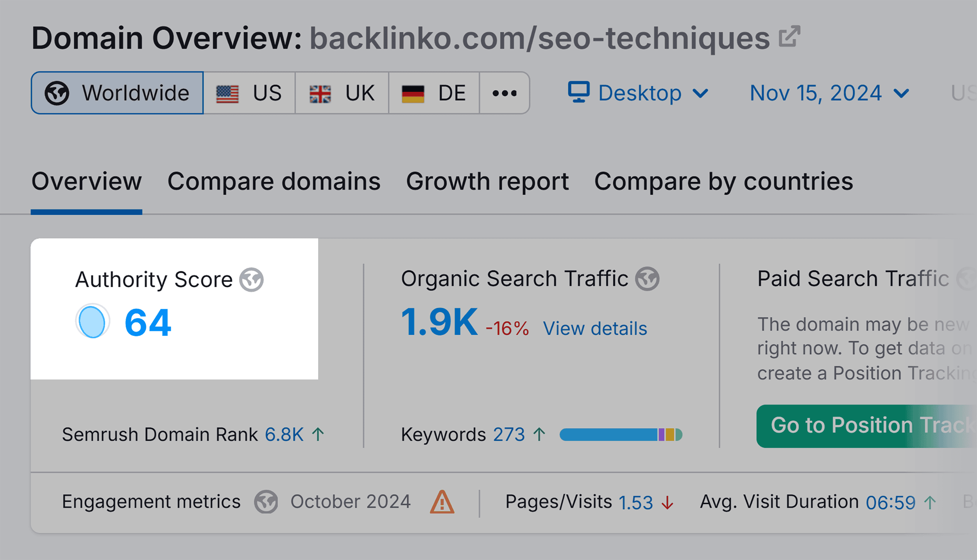Image resolution: width=977 pixels, height=560 pixels.
Task: Click warning triangle icon near October 2024
Action: point(442,502)
